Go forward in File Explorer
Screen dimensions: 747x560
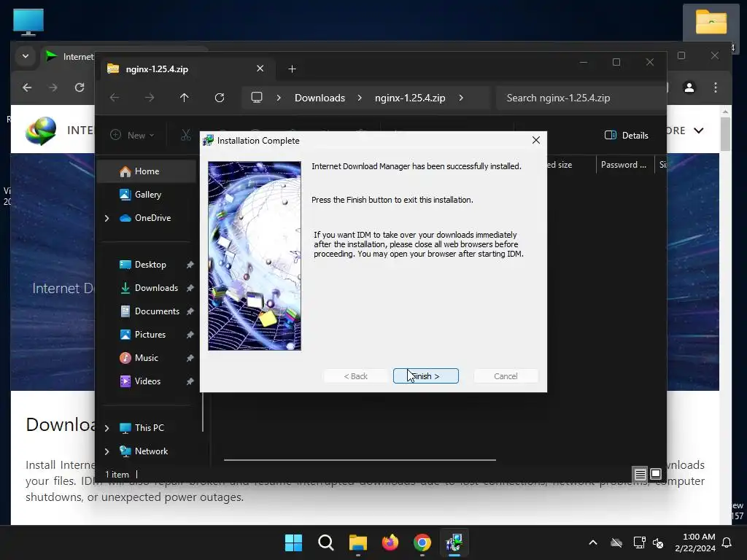coord(150,98)
